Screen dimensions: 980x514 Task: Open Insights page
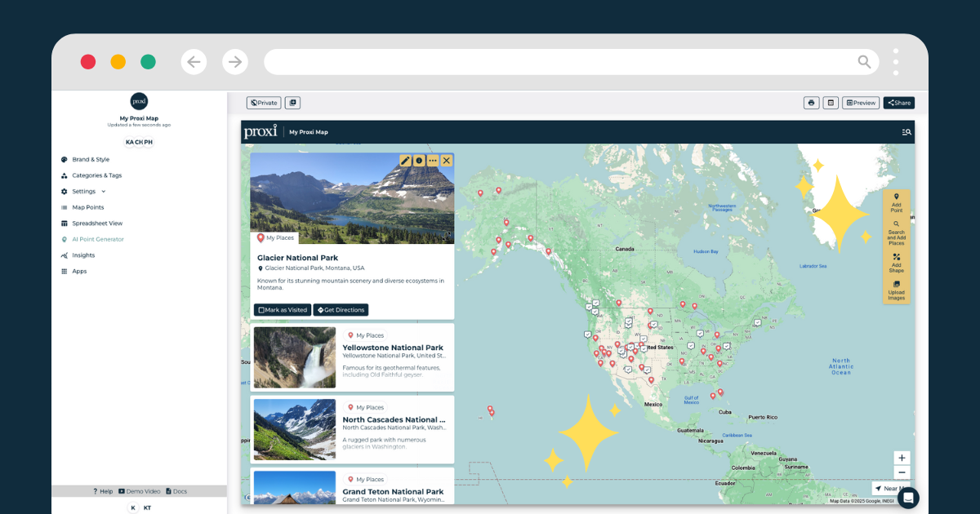tap(78, 255)
